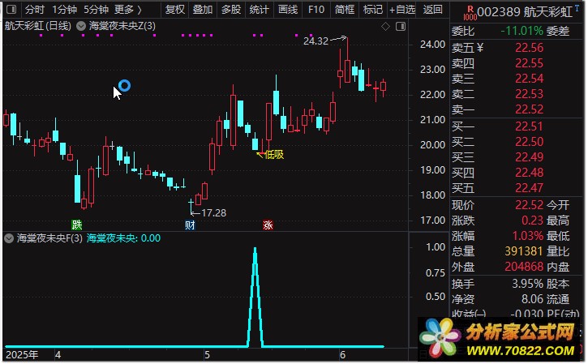Open F10 company information
Viewport: 588px width, 364px height.
pyautogui.click(x=316, y=10)
